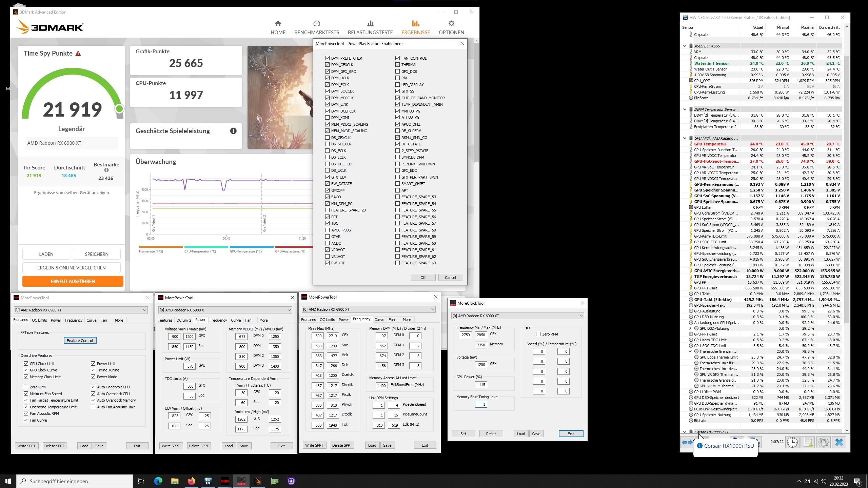
Task: Drag the GPU Power percentage slider at 115
Action: (482, 384)
